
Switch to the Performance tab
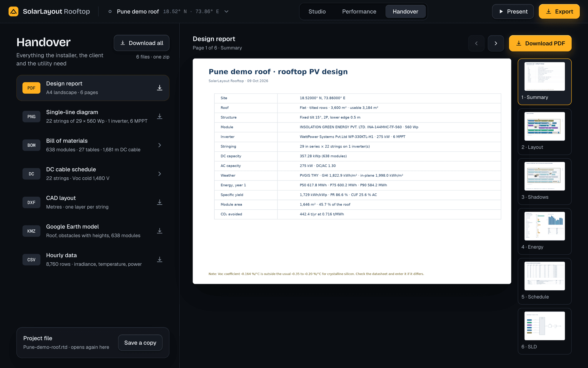coord(359,11)
